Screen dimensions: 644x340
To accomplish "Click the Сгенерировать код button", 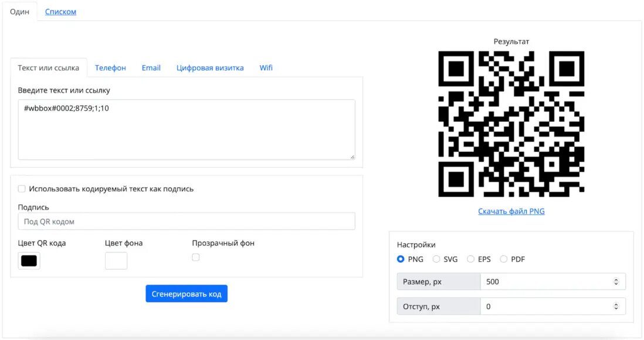I will pos(187,294).
